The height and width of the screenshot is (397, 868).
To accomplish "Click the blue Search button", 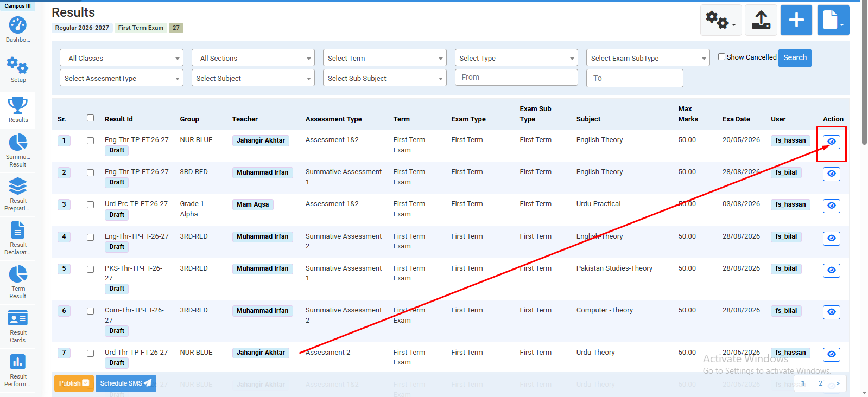I will coord(795,58).
